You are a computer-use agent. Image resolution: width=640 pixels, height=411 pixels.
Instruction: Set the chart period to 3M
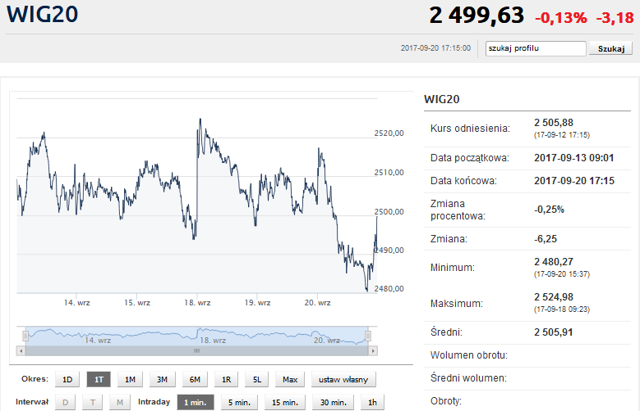coord(162,380)
